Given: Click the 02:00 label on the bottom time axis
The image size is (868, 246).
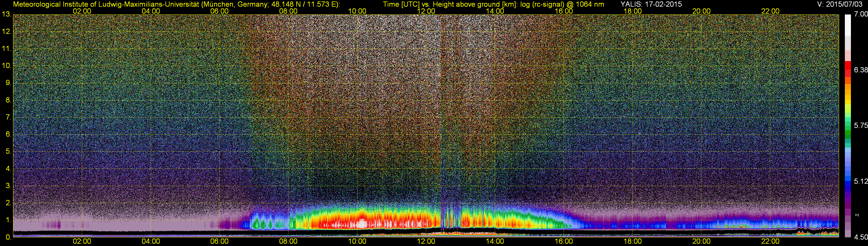Looking at the screenshot, I should click(82, 242).
